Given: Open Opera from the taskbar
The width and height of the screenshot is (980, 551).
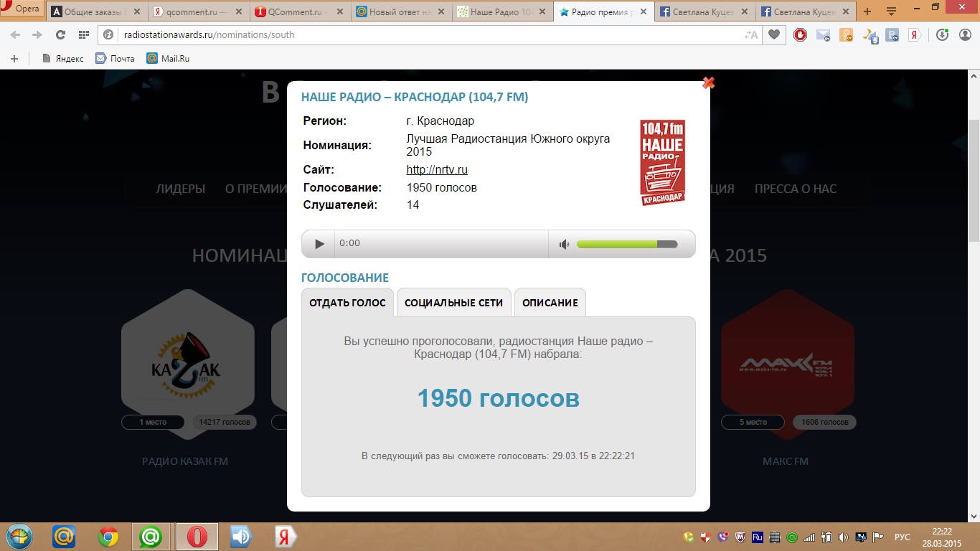Looking at the screenshot, I should click(x=197, y=537).
